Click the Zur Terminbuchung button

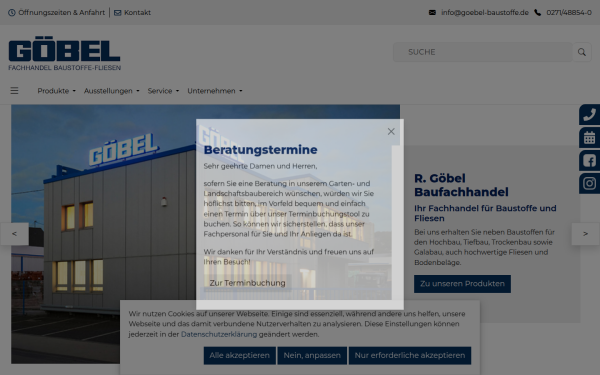point(247,283)
